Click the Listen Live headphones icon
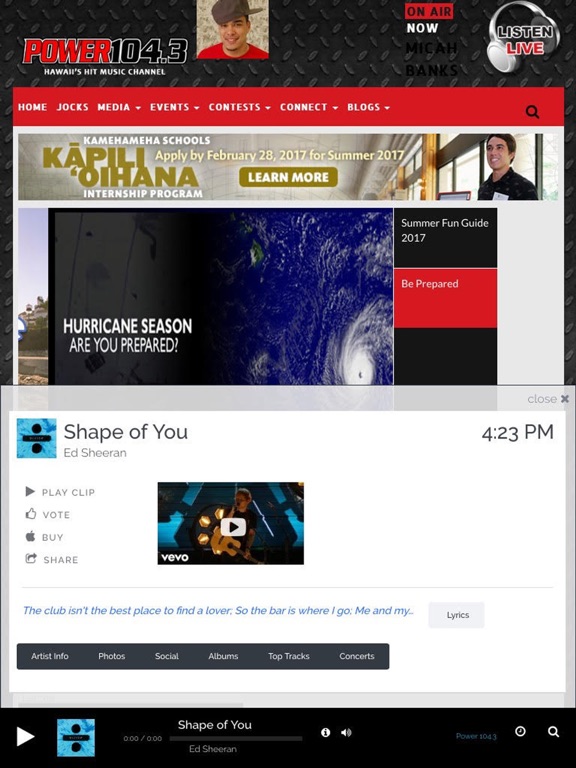 524,36
